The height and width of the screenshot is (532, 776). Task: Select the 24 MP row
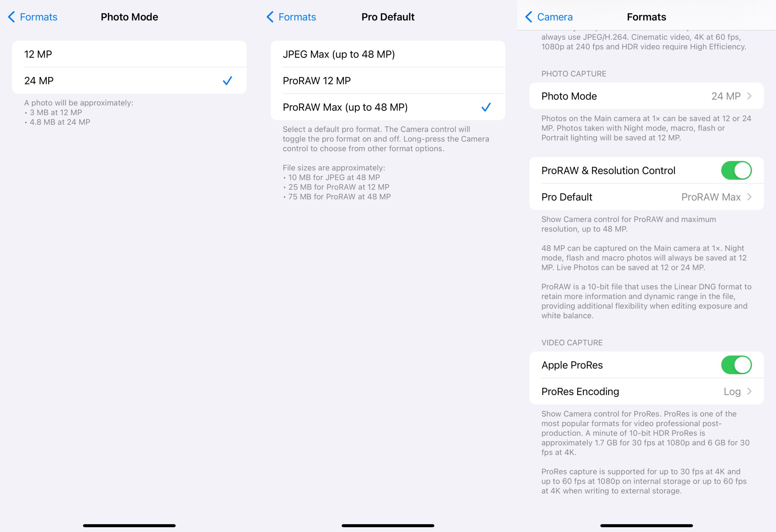pos(129,81)
